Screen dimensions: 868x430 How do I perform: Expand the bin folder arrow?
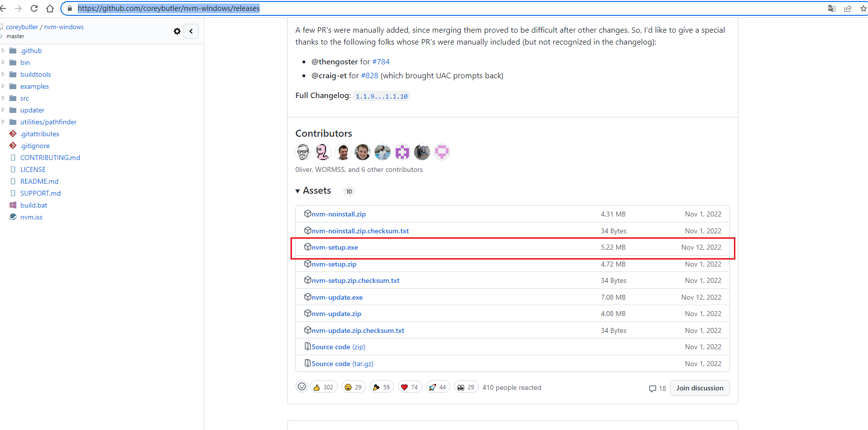pos(3,62)
